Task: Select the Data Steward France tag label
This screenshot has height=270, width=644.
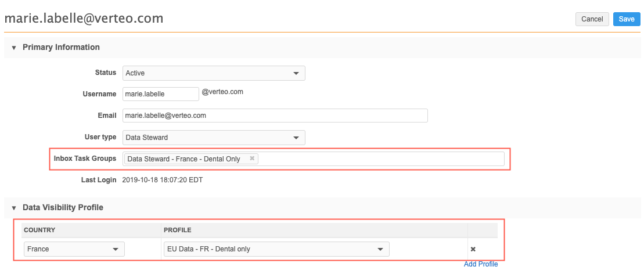Action: (x=184, y=159)
